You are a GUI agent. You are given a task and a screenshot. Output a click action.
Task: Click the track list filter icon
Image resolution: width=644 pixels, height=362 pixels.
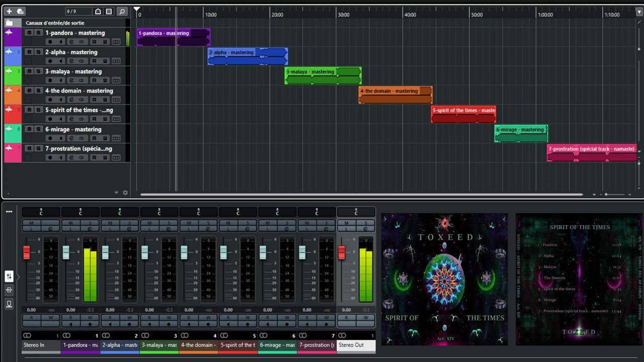[x=109, y=11]
